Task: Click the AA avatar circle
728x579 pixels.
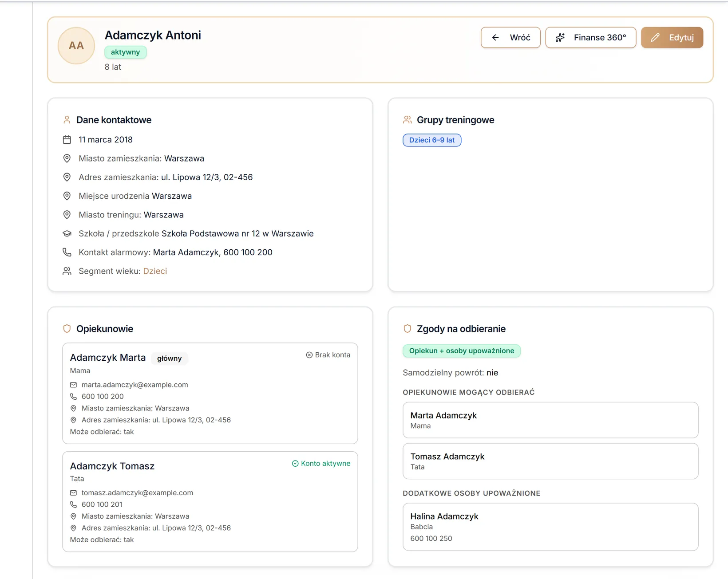Action: point(76,46)
